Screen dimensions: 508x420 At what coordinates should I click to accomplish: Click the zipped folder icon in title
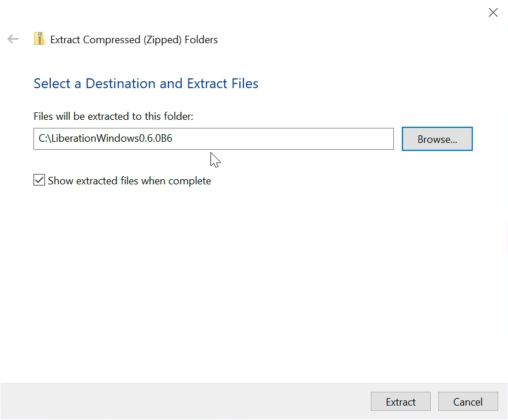point(39,39)
